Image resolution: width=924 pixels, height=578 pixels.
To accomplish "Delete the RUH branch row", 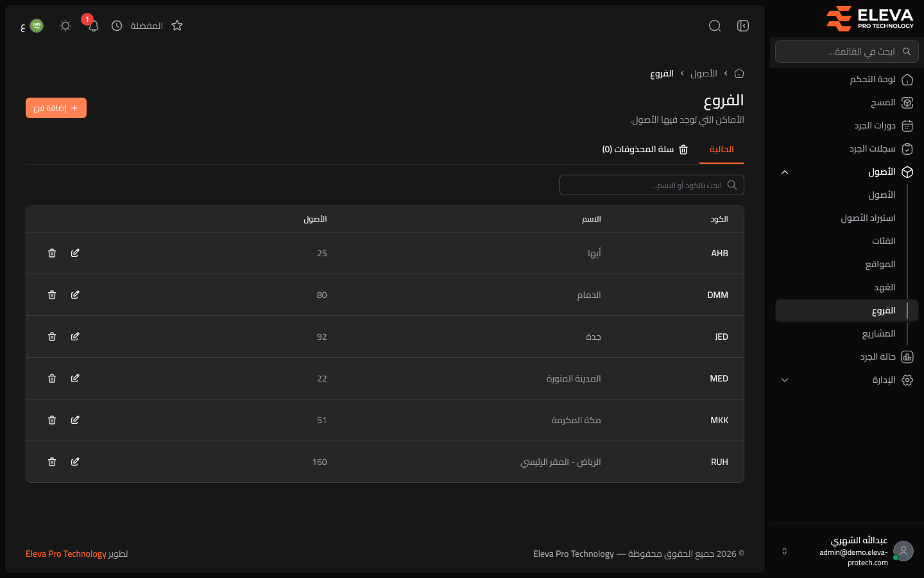I will click(x=52, y=462).
